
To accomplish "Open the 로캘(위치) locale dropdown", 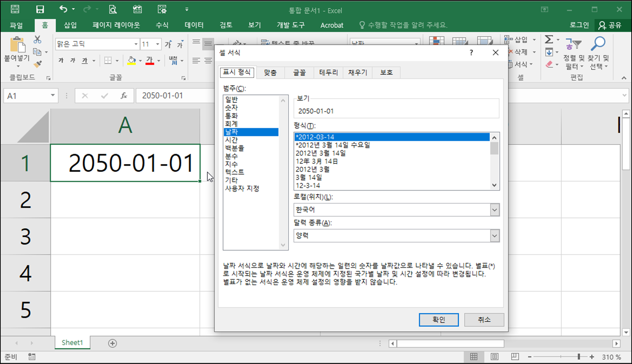I will pos(495,210).
